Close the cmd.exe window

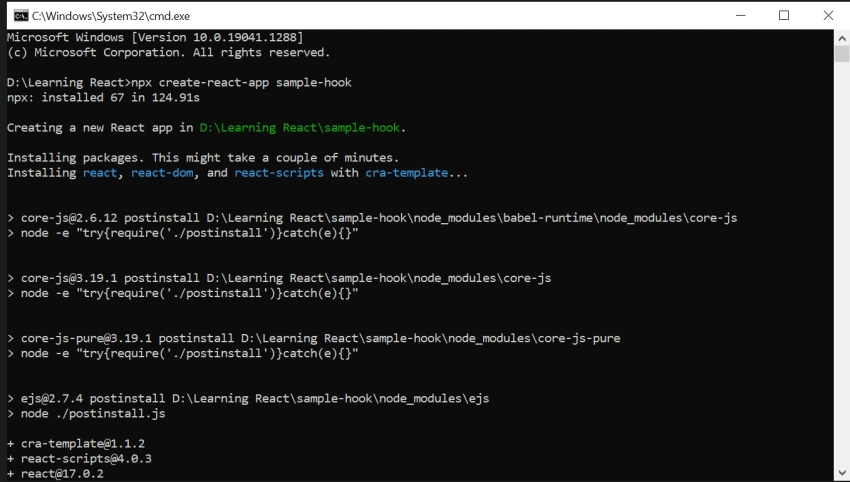[828, 16]
